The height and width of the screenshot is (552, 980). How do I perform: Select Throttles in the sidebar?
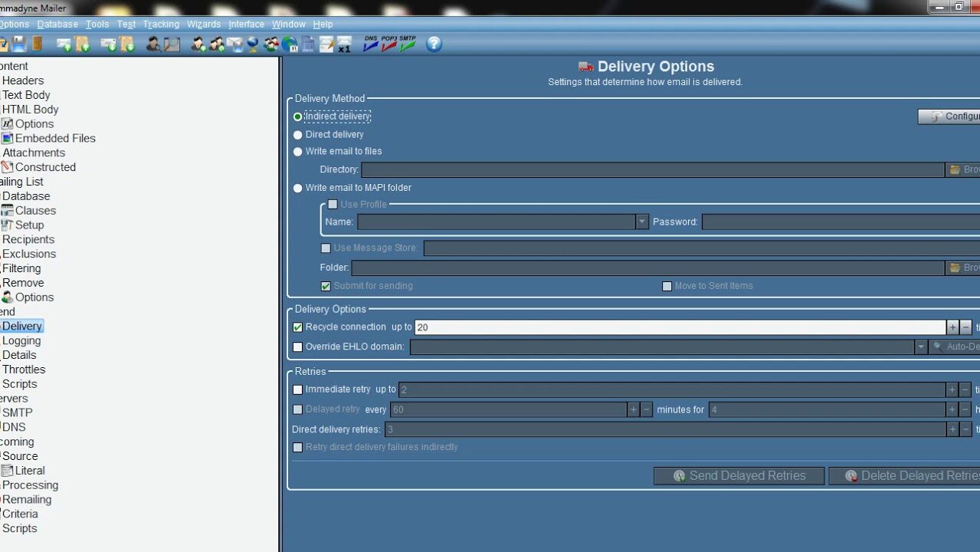[x=24, y=370]
